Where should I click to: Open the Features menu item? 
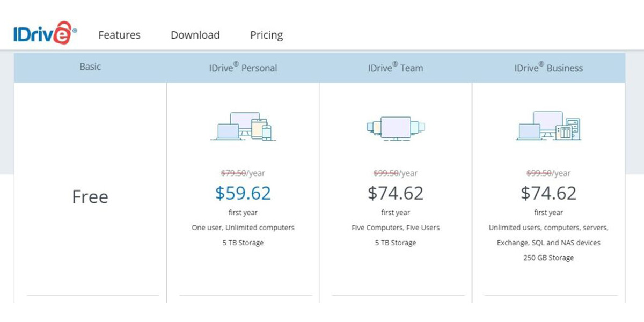click(x=119, y=35)
